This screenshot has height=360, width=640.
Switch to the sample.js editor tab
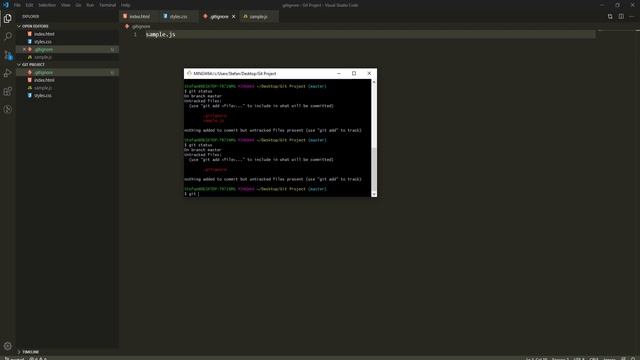click(x=259, y=17)
